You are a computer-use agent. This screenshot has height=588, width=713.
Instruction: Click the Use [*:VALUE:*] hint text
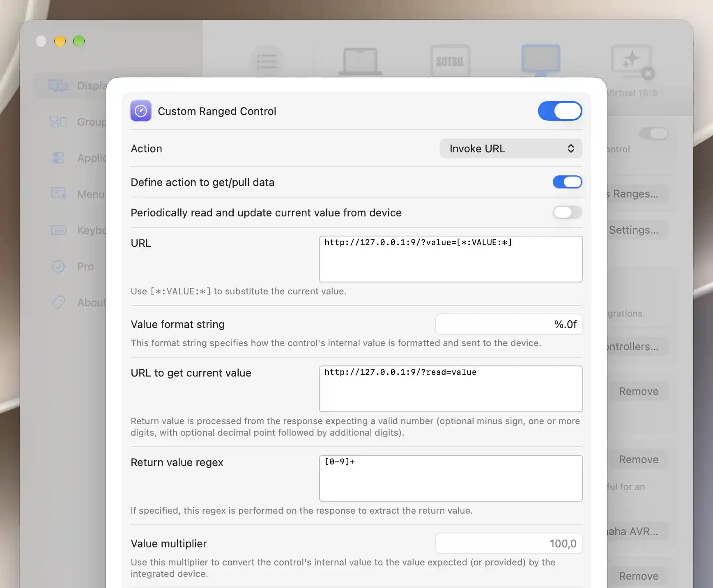click(x=239, y=291)
